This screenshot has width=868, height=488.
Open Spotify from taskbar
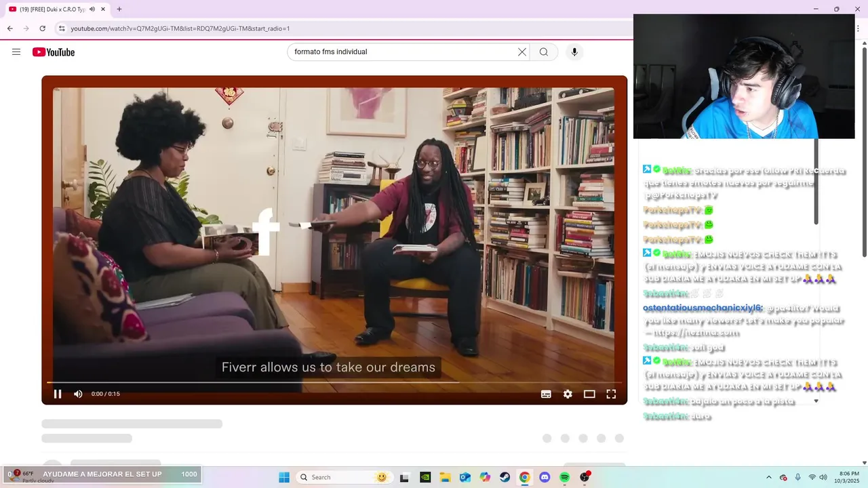565,477
